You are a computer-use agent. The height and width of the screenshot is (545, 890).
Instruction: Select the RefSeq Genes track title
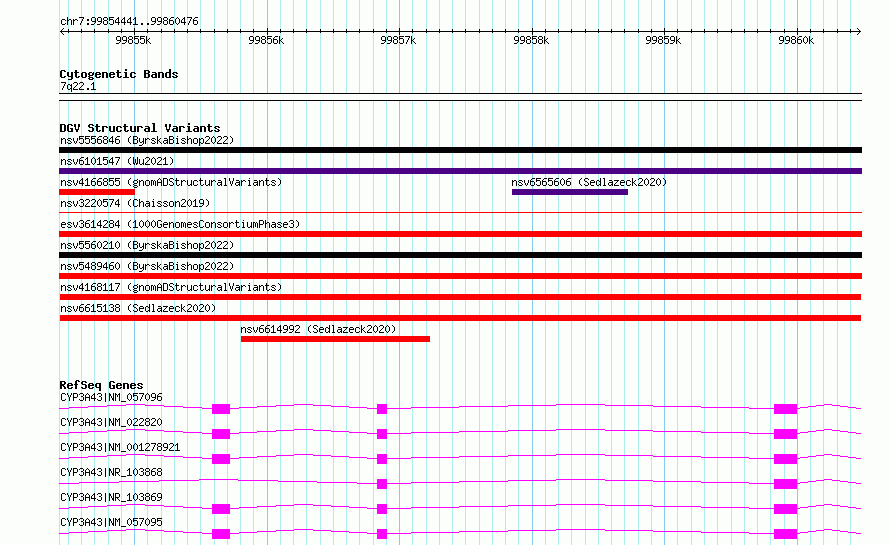102,385
